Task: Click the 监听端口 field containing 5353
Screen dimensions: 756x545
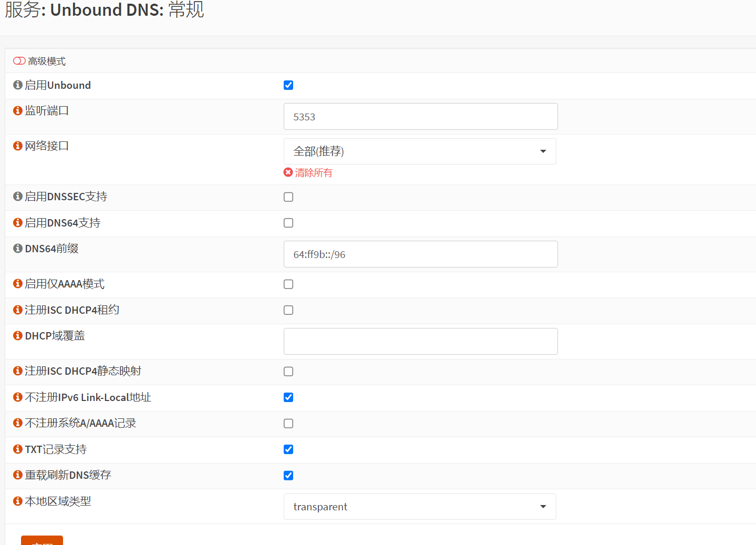Action: (420, 117)
